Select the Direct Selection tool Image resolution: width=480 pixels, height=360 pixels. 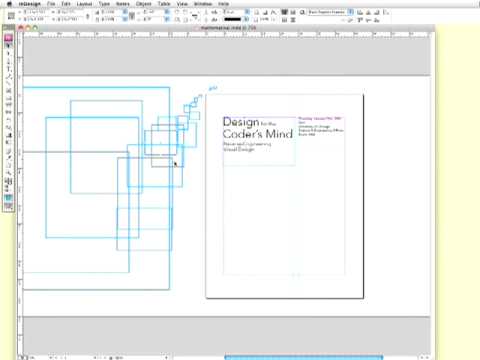pyautogui.click(x=9, y=53)
